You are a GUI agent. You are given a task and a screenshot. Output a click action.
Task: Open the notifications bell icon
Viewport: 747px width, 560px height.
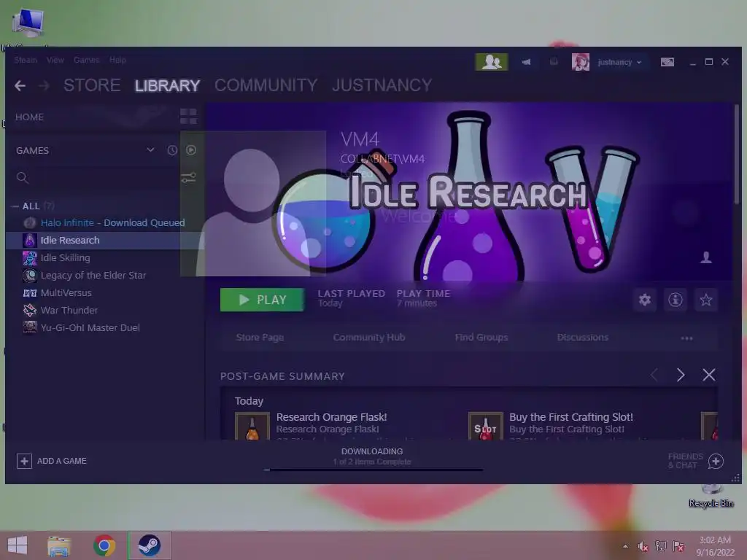click(x=554, y=62)
